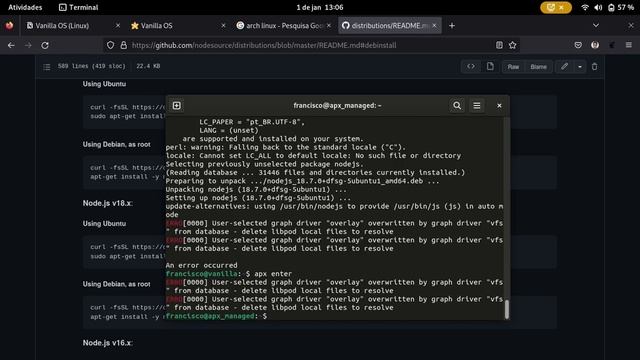Go back in Firefox
The image size is (640, 360).
pyautogui.click(x=11, y=45)
